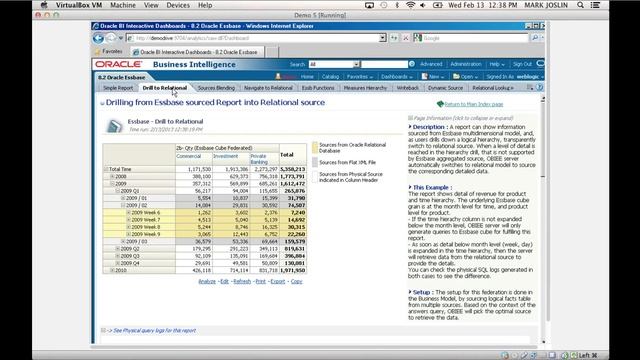Click the Favorites star icon
Screen dimensions: 640x360
tap(98, 52)
